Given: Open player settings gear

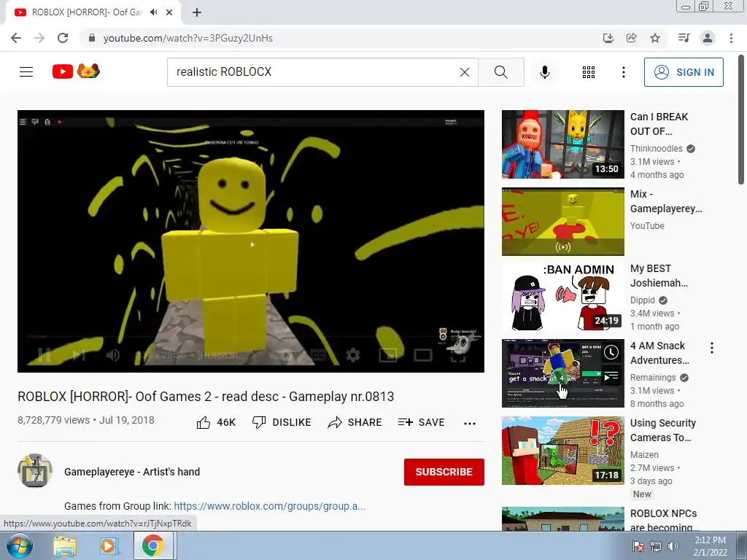Looking at the screenshot, I should [352, 355].
